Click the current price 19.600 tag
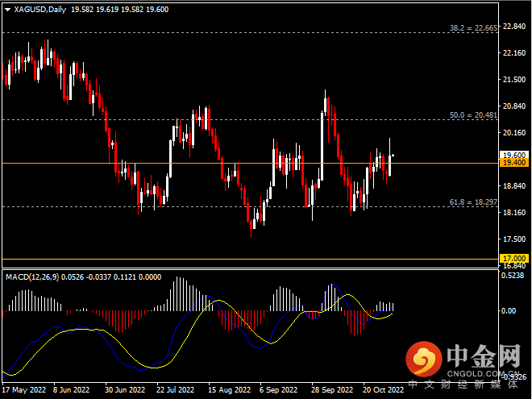Screen dimensions: 532x399 513,155
